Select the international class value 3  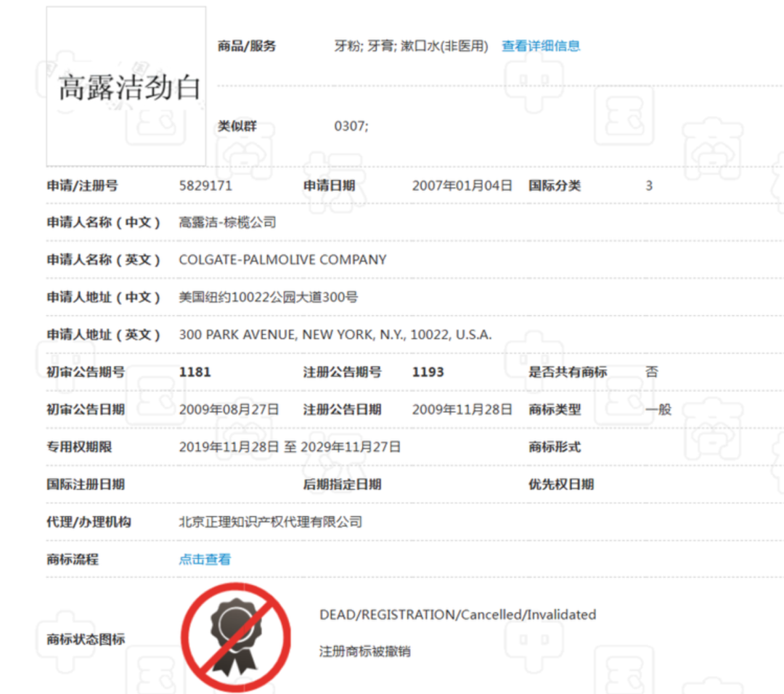(x=649, y=186)
